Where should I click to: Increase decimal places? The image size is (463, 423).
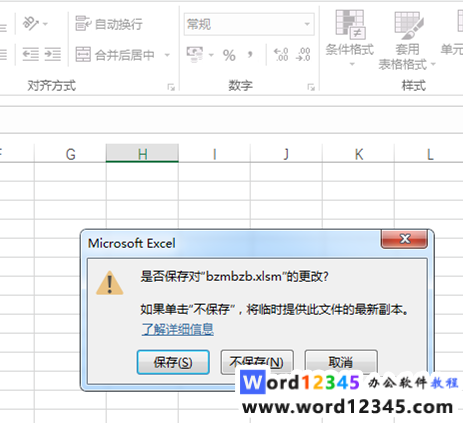(281, 55)
